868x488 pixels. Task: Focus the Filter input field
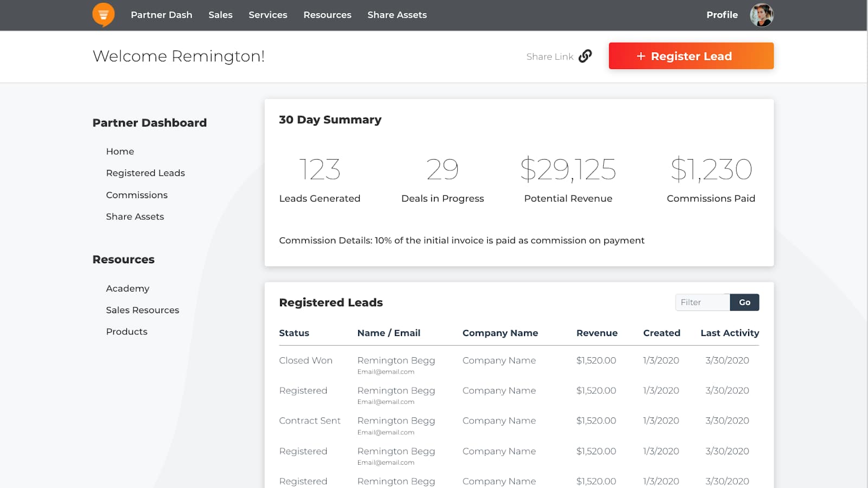point(702,302)
